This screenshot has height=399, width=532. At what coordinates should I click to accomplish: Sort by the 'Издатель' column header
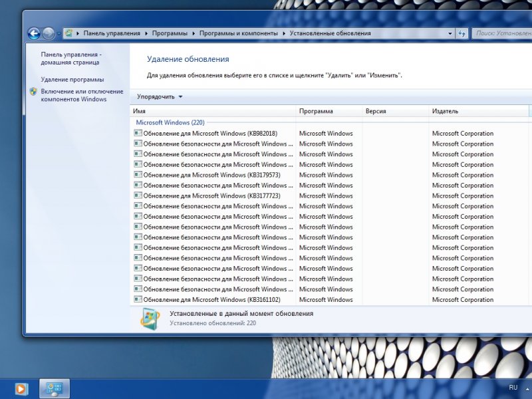coord(478,111)
